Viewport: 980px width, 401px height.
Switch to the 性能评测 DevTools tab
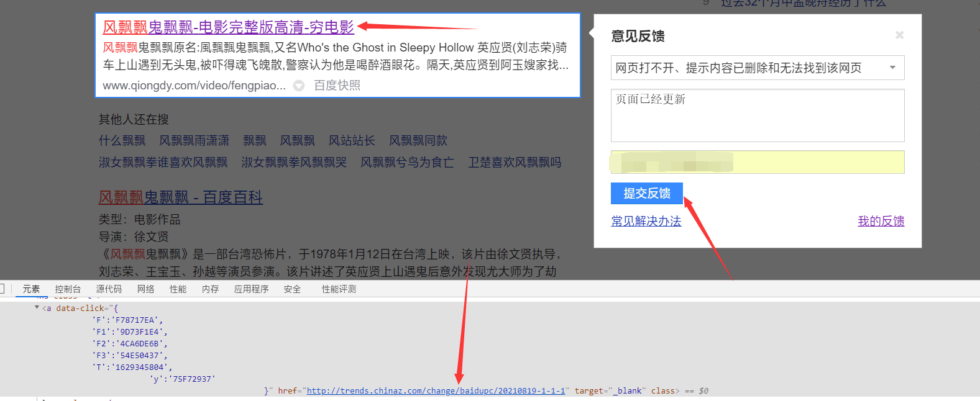(339, 289)
